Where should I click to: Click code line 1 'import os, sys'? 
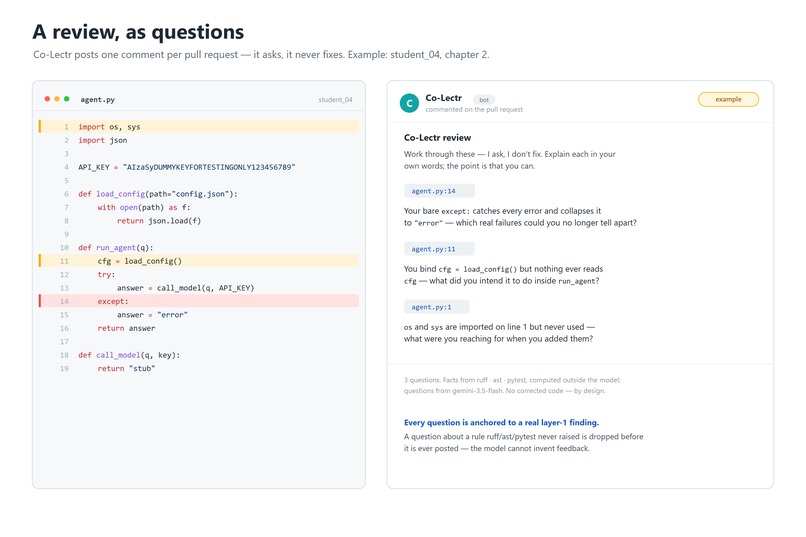pyautogui.click(x=199, y=126)
